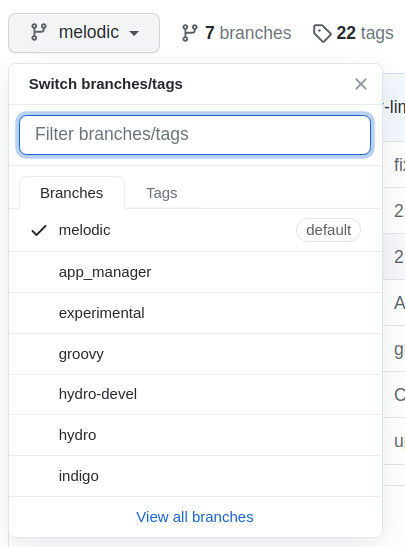Click the git branch icon in melodic button

[x=38, y=32]
